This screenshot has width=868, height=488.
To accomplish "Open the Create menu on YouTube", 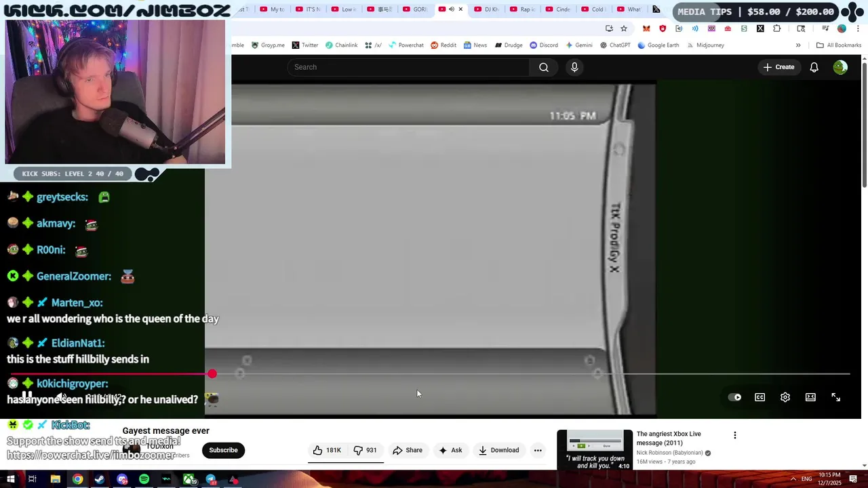I will 778,67.
